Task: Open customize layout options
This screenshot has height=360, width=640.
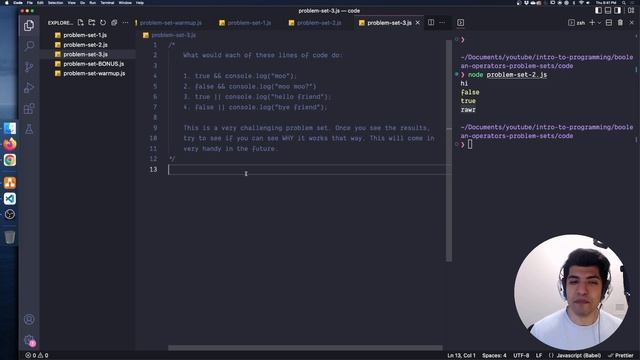Action: 631,10
